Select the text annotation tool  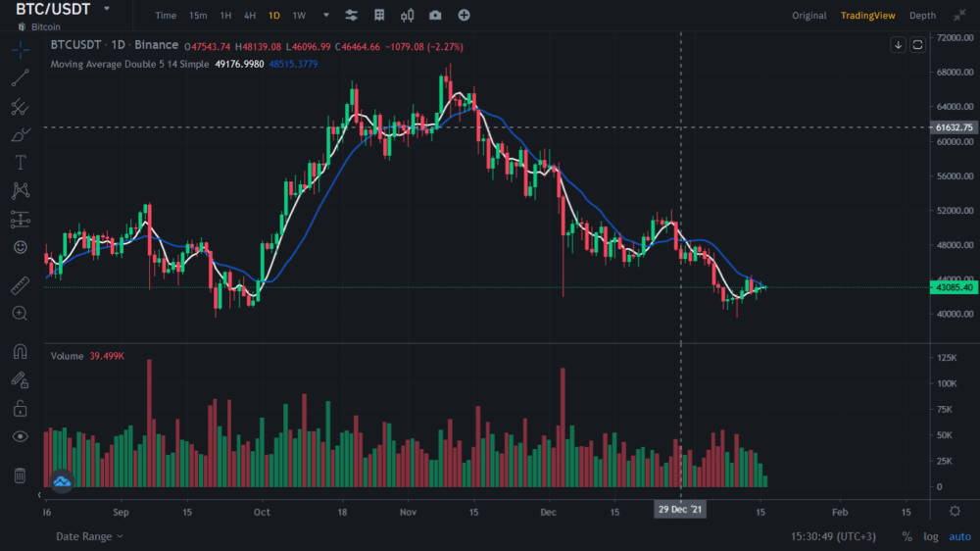pyautogui.click(x=20, y=163)
